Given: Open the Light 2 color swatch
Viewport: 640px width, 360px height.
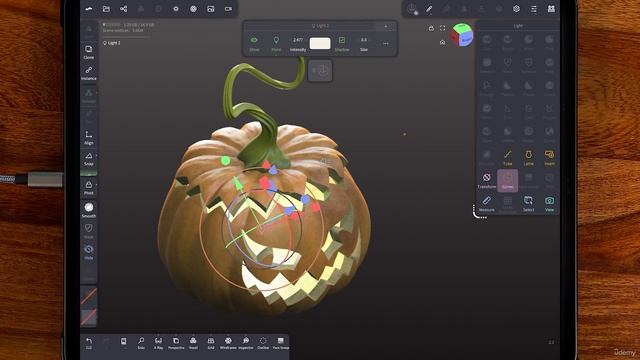Looking at the screenshot, I should click(x=320, y=43).
